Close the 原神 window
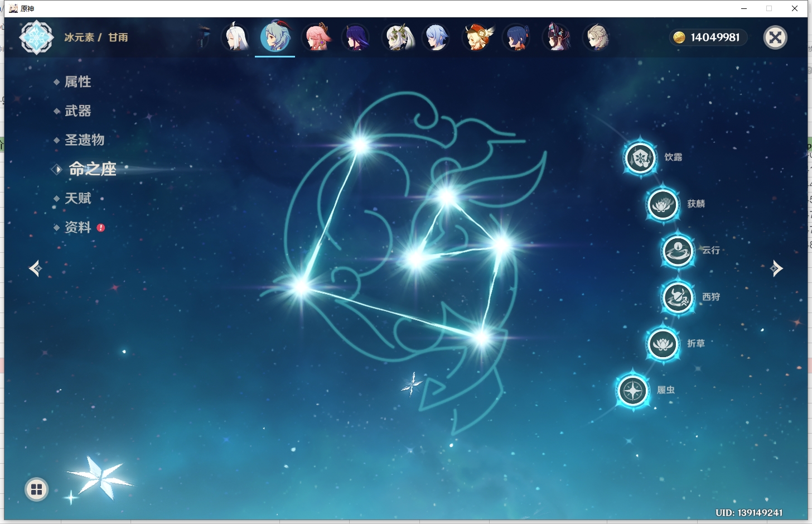Viewport: 812px width, 524px height. [x=795, y=8]
